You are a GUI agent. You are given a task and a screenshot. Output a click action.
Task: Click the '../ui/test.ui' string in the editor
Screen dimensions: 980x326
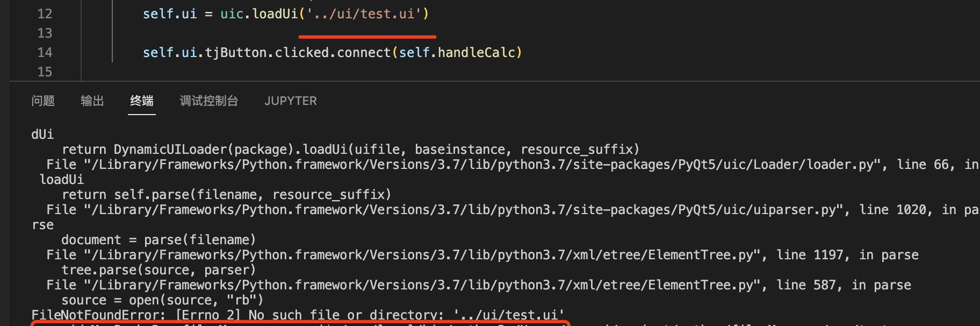coord(364,14)
